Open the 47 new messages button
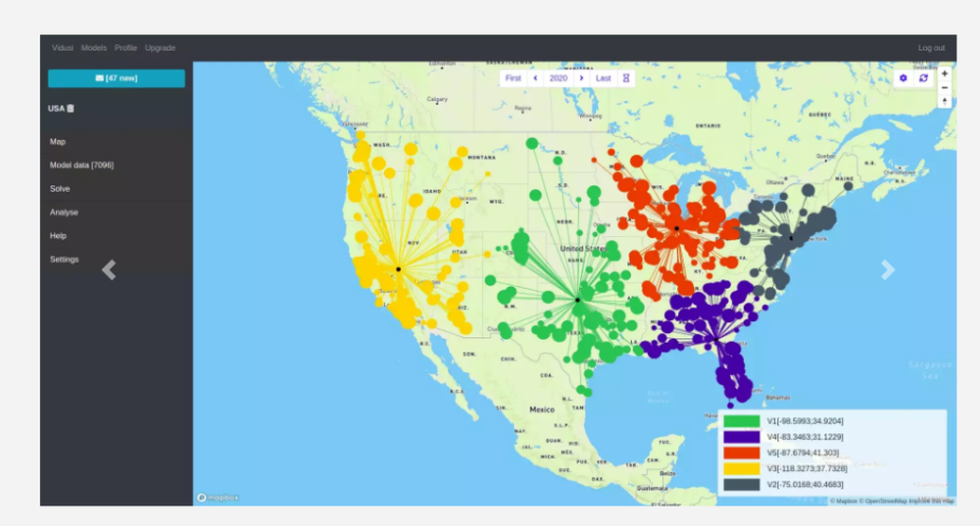 117,78
